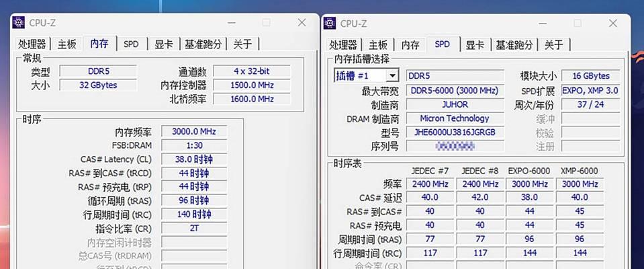Viewport: 644px width, 269px height.
Task: Click the empty 校验 field in right window
Action: pos(590,132)
